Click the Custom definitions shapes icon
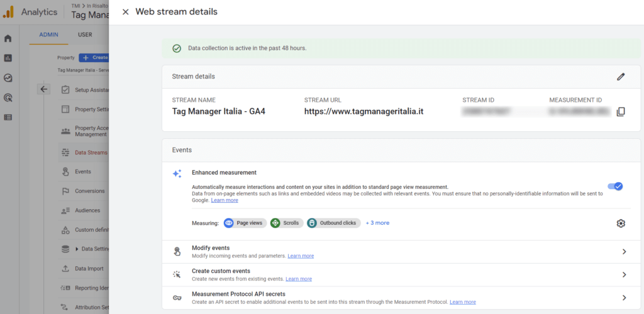 (x=65, y=230)
